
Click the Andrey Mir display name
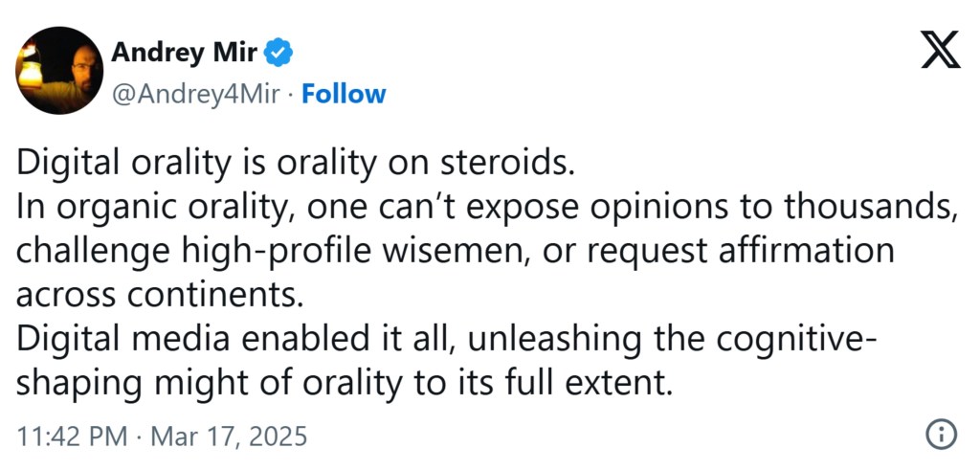184,54
